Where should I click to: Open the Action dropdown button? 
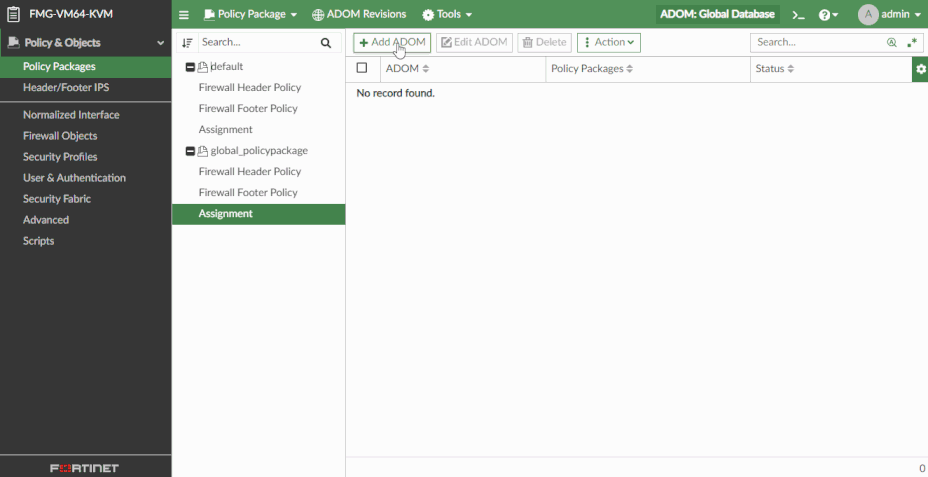coord(609,43)
